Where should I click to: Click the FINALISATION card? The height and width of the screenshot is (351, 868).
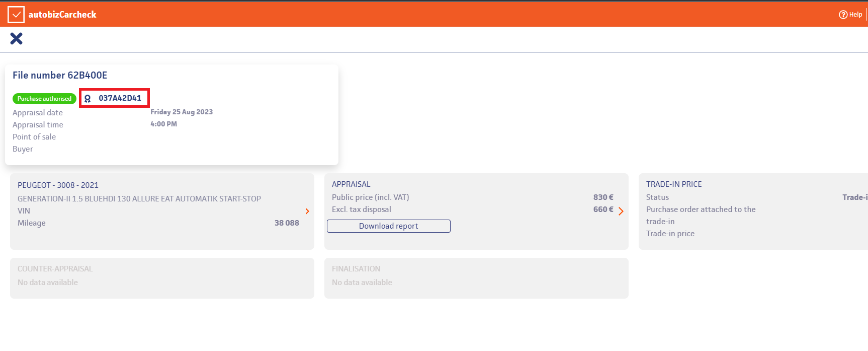pos(476,278)
